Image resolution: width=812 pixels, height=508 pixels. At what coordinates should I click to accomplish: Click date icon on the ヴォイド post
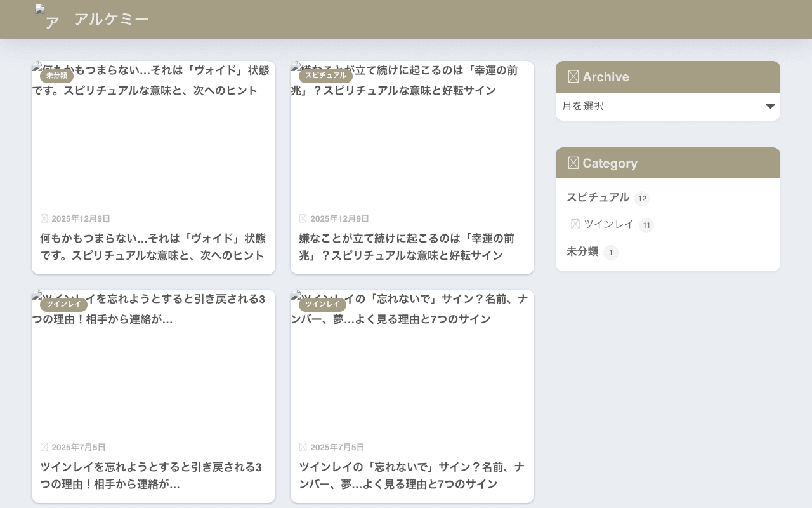tap(44, 218)
